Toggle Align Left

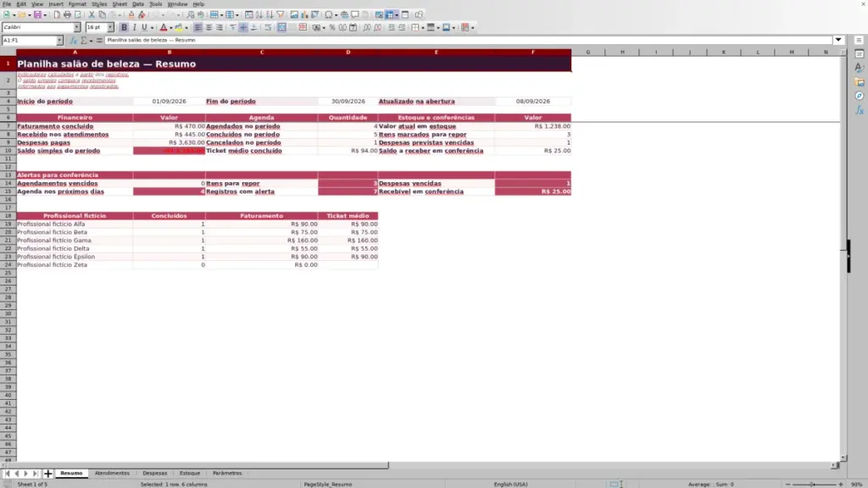point(198,28)
